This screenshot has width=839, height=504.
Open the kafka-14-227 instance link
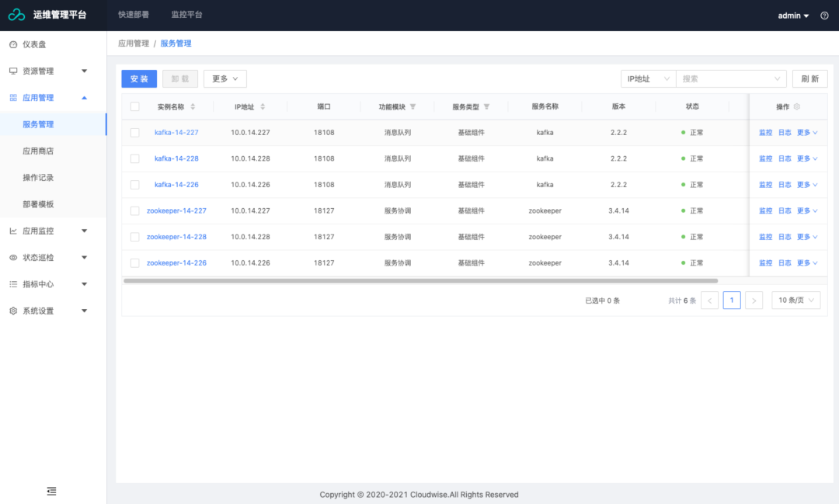176,133
